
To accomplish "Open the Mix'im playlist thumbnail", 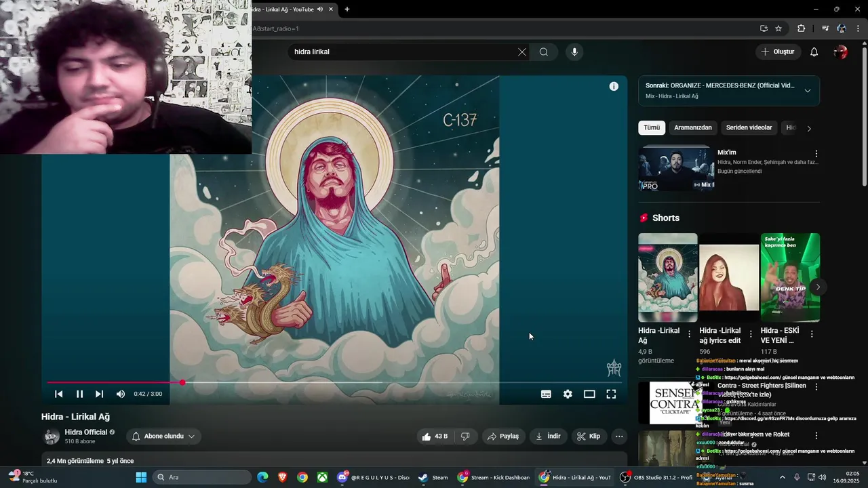I will coord(676,168).
